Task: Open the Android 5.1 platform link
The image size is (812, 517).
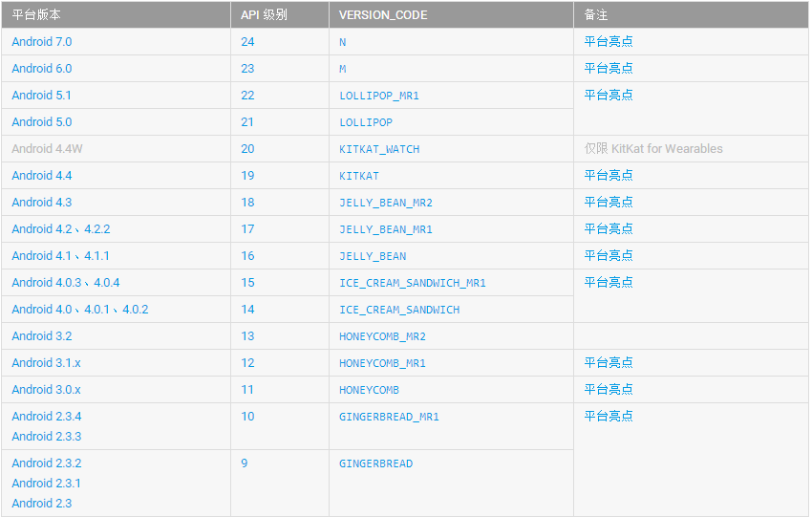Action: click(x=41, y=96)
